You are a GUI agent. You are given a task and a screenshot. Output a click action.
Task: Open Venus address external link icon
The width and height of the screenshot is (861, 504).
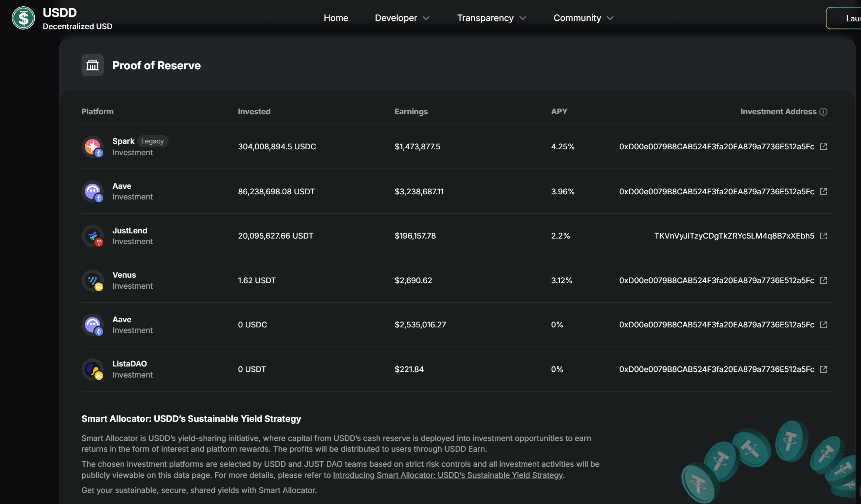pyautogui.click(x=823, y=281)
